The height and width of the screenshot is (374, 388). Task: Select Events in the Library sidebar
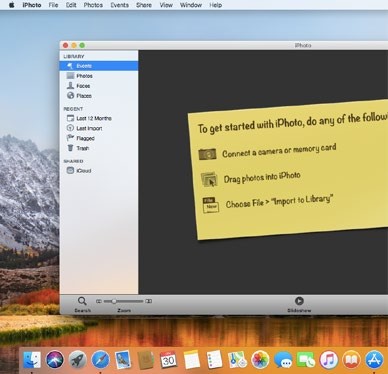pos(99,66)
